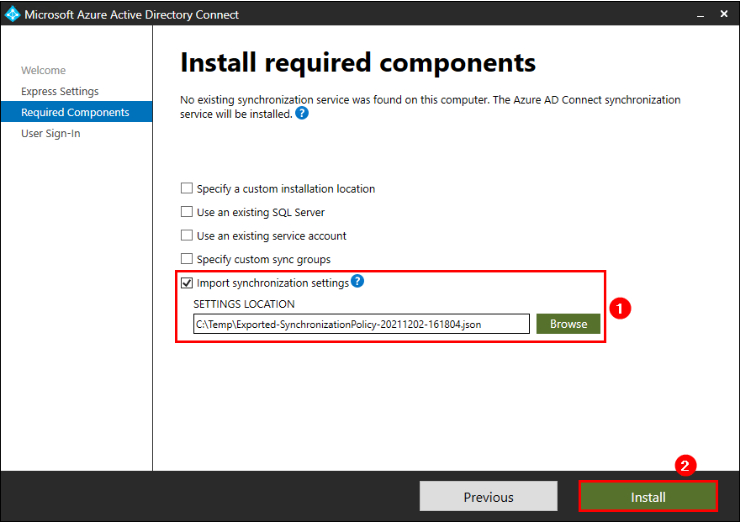The width and height of the screenshot is (740, 522).
Task: Click the settings location path field
Action: (x=362, y=324)
